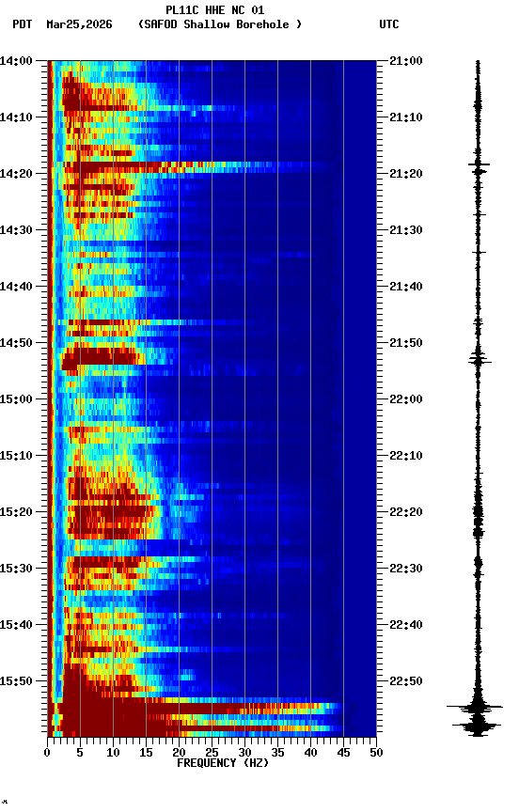The height and width of the screenshot is (812, 519).
Task: Click the 30 Hz frequency tick label
Action: pos(244,753)
